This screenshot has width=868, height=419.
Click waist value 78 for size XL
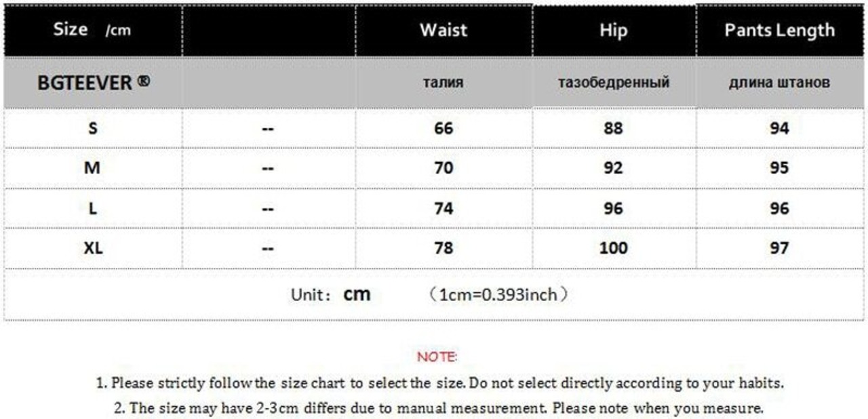[x=443, y=248]
